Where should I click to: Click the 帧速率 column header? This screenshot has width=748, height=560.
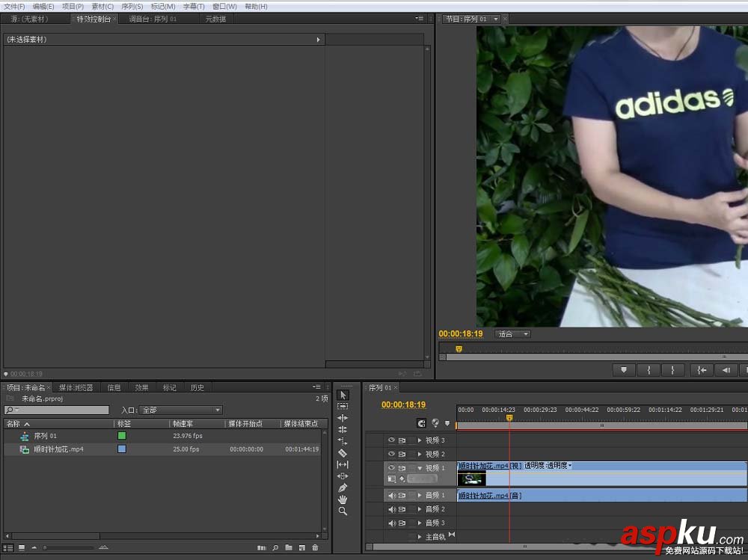[183, 424]
